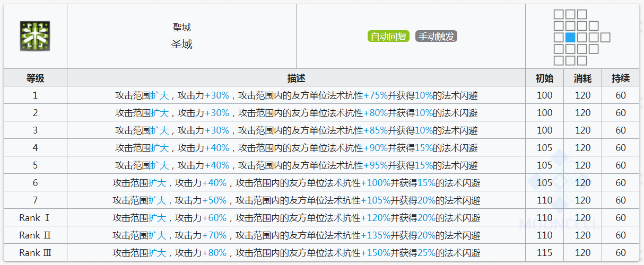Screen dimensions: 644x265
Task: Click the green skill icon 圣域
Action: 35,36
